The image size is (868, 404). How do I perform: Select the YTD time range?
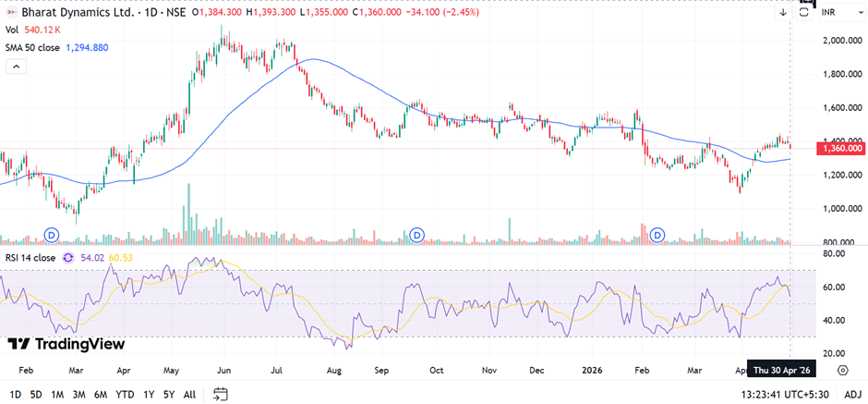click(x=124, y=394)
